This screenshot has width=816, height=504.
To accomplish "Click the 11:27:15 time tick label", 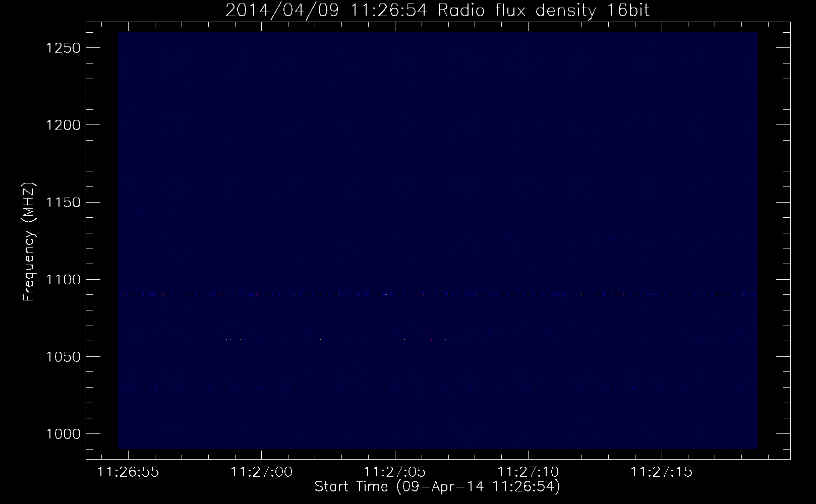I will (662, 472).
